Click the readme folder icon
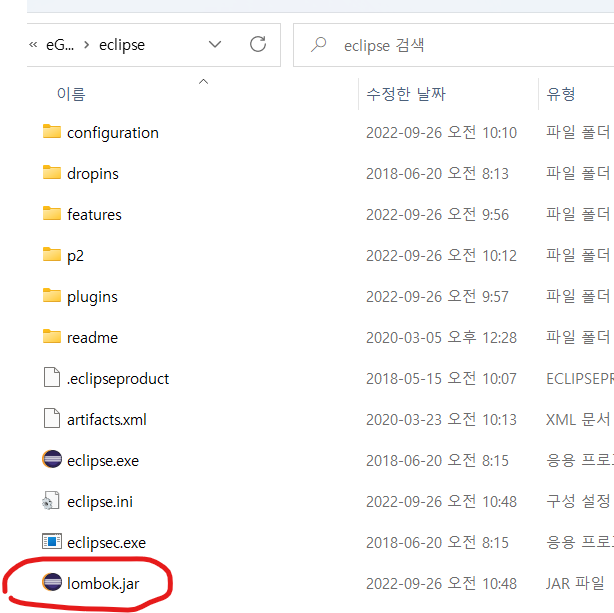 tap(52, 337)
